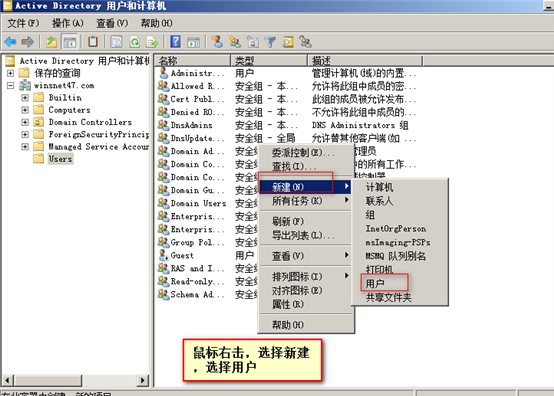Click the winsnet47.com domain icon
554x396 pixels.
tap(25, 85)
